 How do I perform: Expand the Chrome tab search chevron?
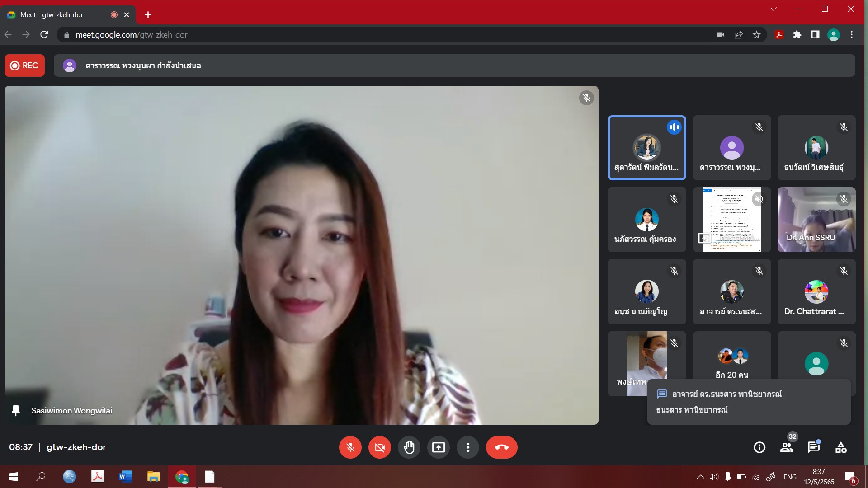pyautogui.click(x=774, y=9)
